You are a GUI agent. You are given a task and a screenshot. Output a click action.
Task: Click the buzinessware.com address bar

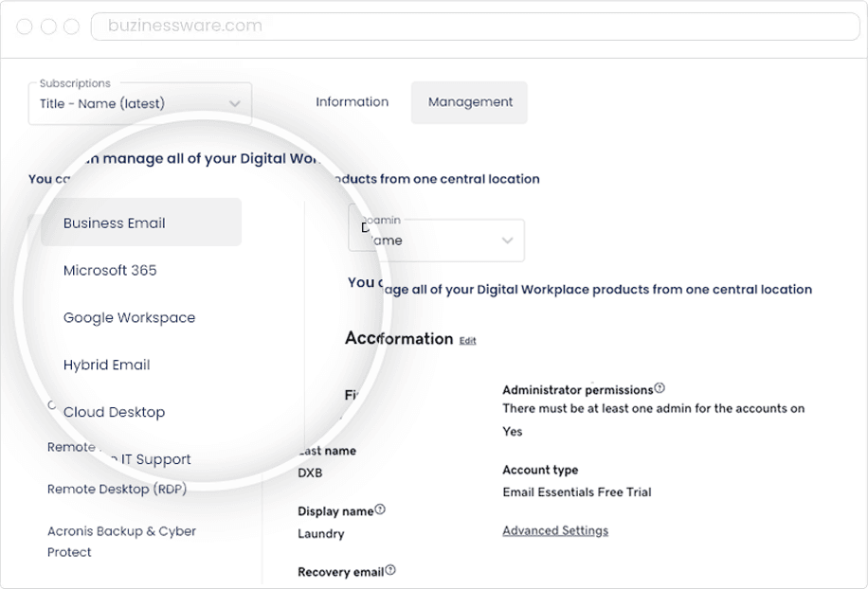click(474, 27)
